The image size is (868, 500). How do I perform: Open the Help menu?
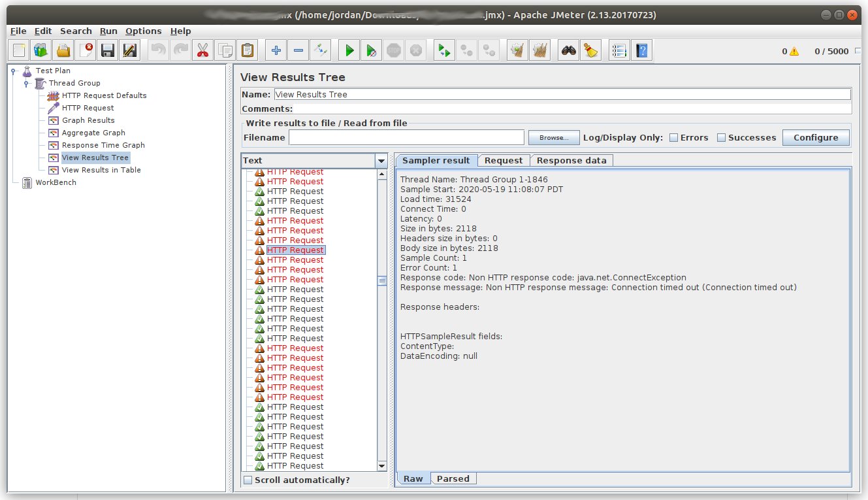[x=180, y=31]
